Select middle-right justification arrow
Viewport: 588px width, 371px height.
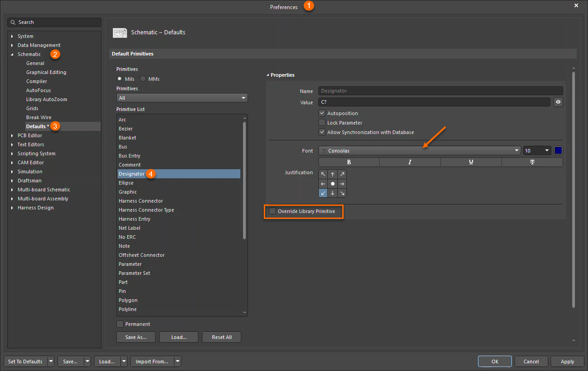tap(342, 184)
